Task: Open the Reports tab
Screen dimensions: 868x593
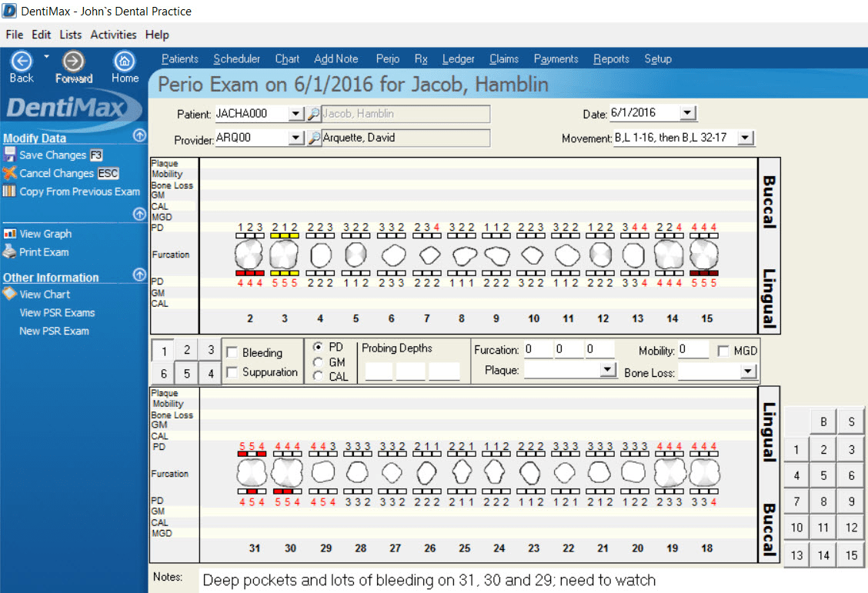Action: (611, 59)
